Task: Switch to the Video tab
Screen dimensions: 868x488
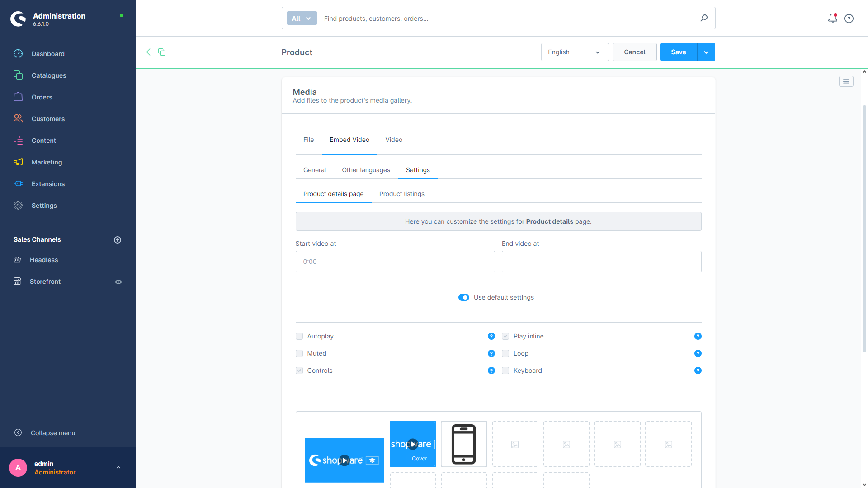Action: (x=394, y=140)
